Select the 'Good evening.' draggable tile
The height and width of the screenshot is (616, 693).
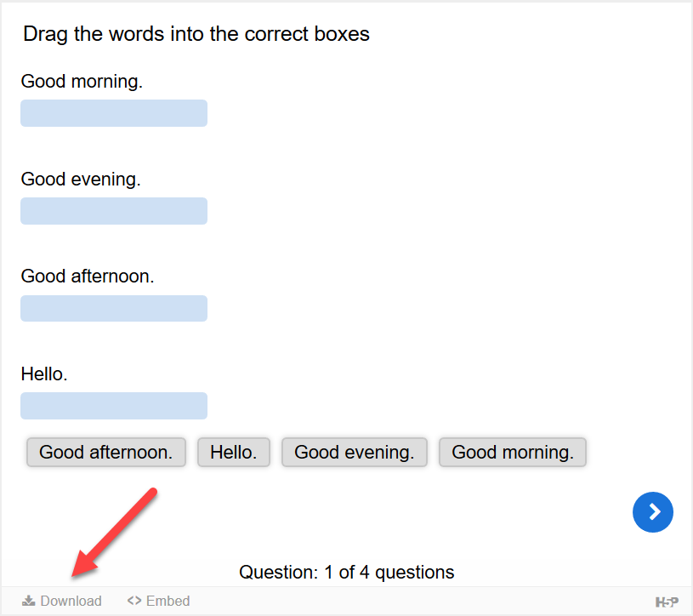coord(354,452)
